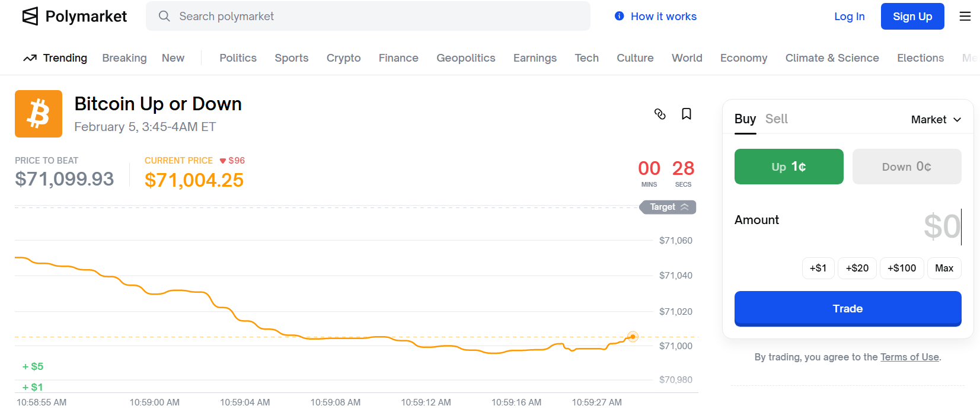Click the Trending arrow icon
Image resolution: width=980 pixels, height=409 pixels.
(x=30, y=58)
